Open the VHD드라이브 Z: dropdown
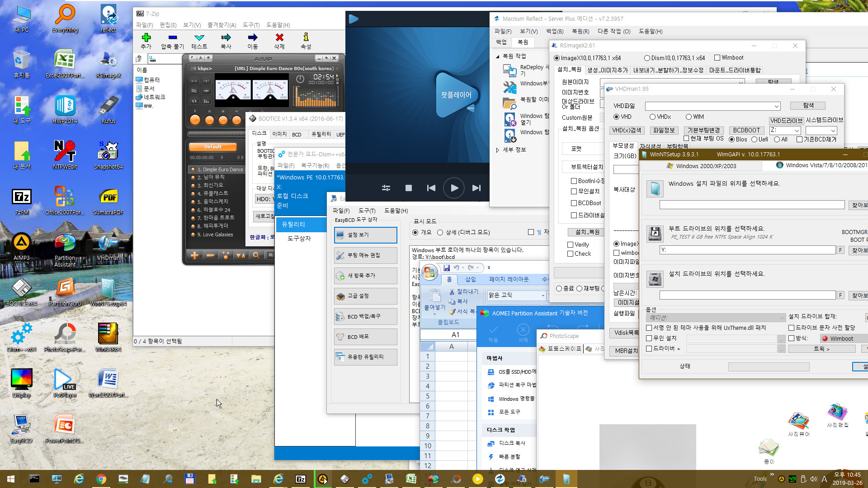Image resolution: width=868 pixels, height=488 pixels. [797, 131]
